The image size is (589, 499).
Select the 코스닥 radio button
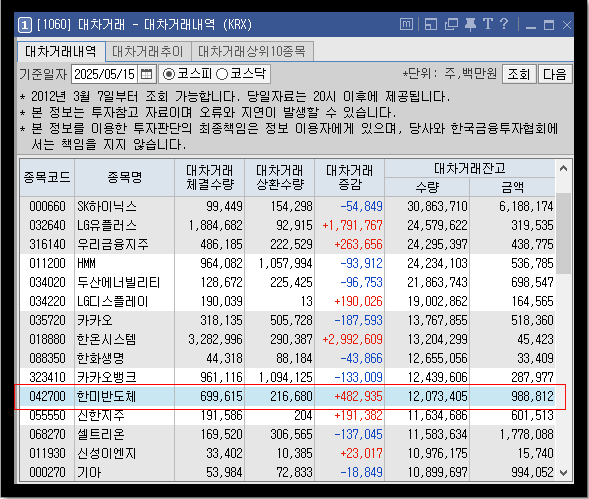click(222, 74)
